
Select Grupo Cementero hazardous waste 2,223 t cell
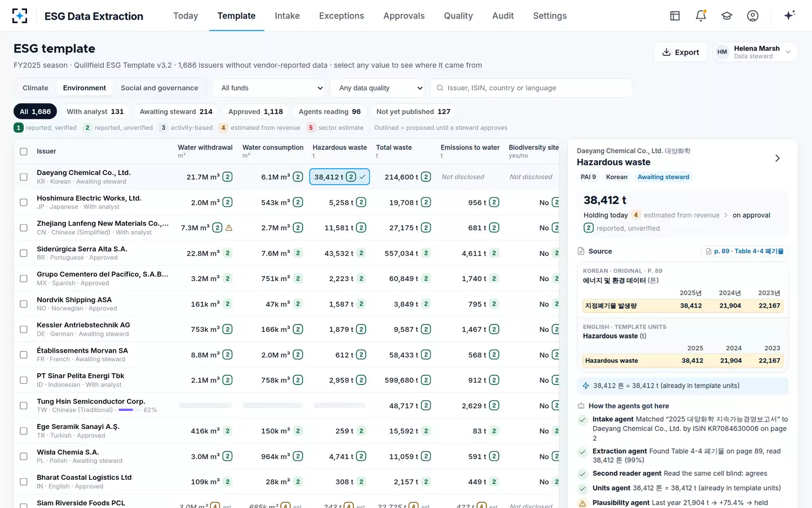coord(340,278)
